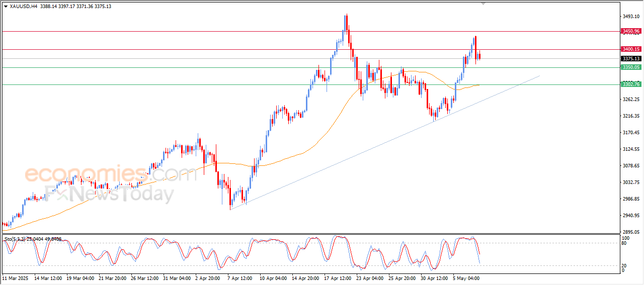Click the gray chart shift triangle marker
Viewport: 644px width, 285px height.
coord(484,4)
